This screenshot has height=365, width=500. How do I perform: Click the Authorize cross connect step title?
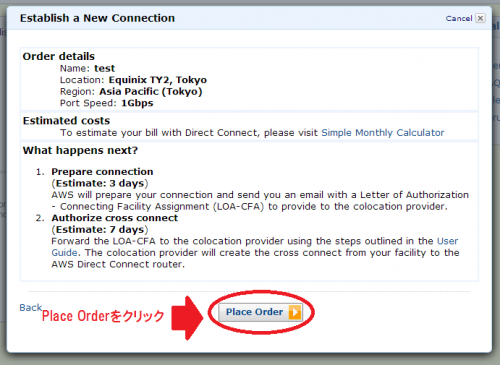point(115,218)
